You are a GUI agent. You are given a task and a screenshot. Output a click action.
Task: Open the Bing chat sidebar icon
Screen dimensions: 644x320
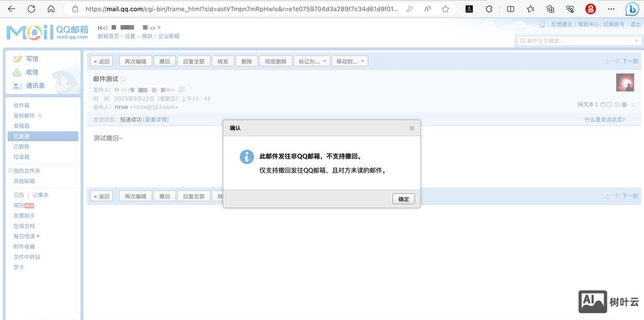pyautogui.click(x=632, y=8)
